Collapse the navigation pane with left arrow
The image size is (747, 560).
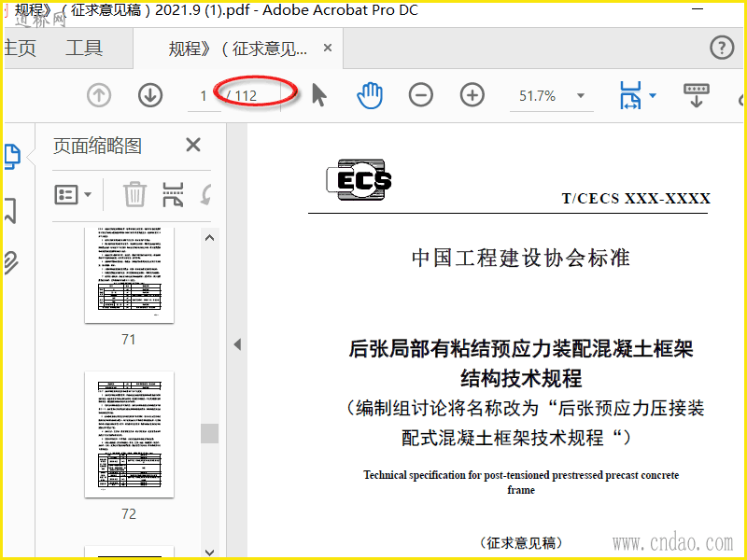click(x=237, y=344)
